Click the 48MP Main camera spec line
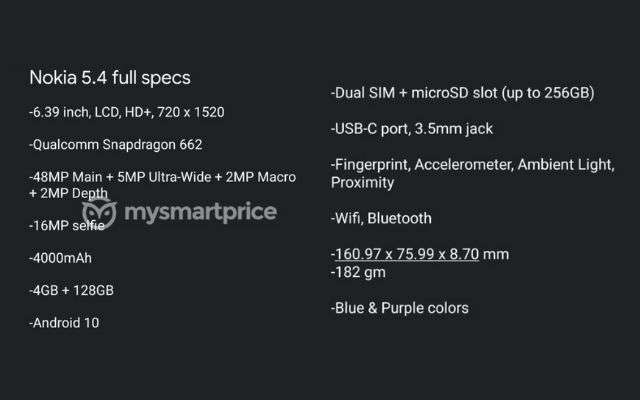The width and height of the screenshot is (640, 400). 162,177
